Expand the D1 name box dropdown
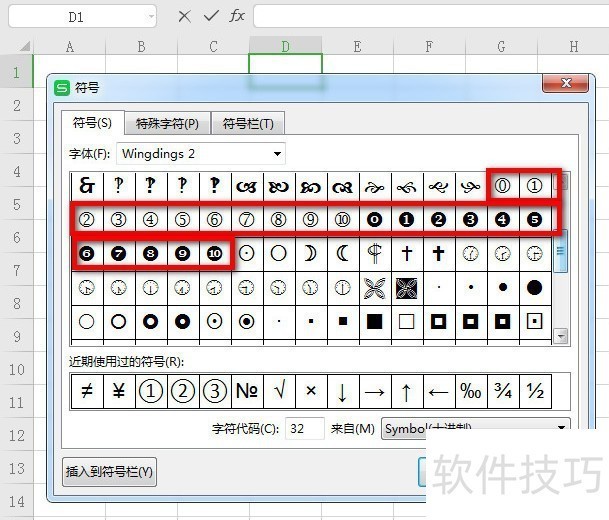The image size is (609, 520). (x=151, y=17)
